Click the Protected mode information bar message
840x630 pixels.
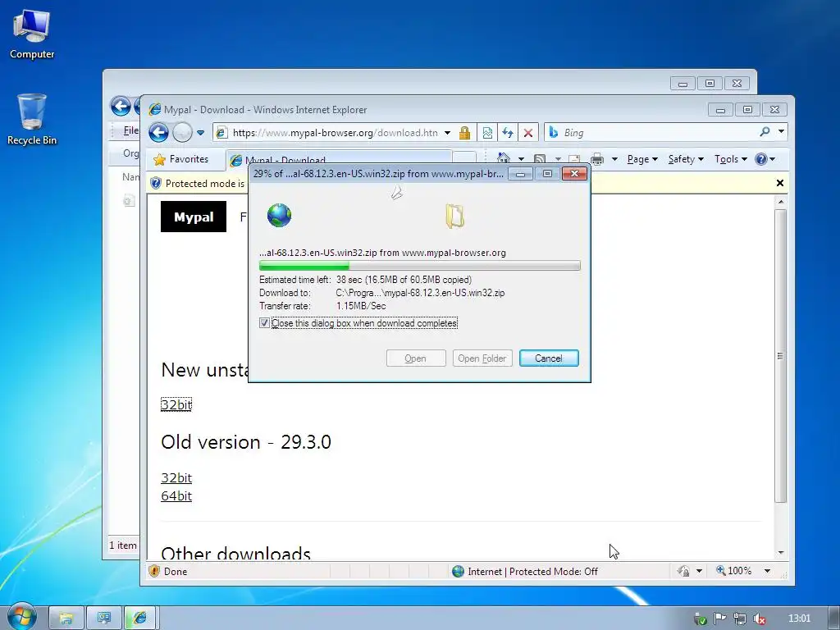tap(204, 183)
